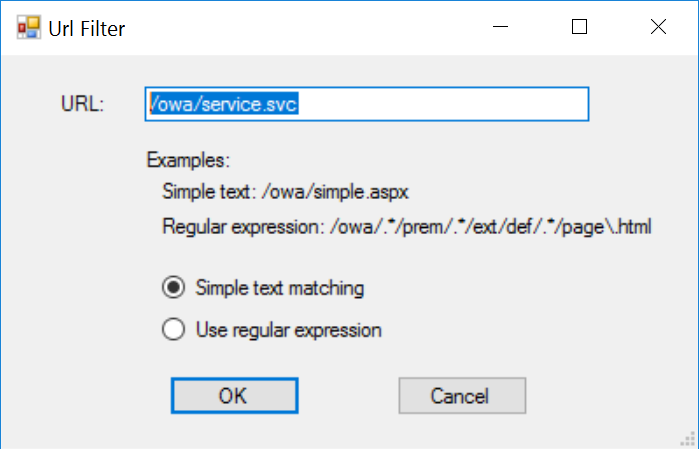Screen dimensions: 699x449
Task: Click the "Examples:" heading text
Action: [x=188, y=160]
